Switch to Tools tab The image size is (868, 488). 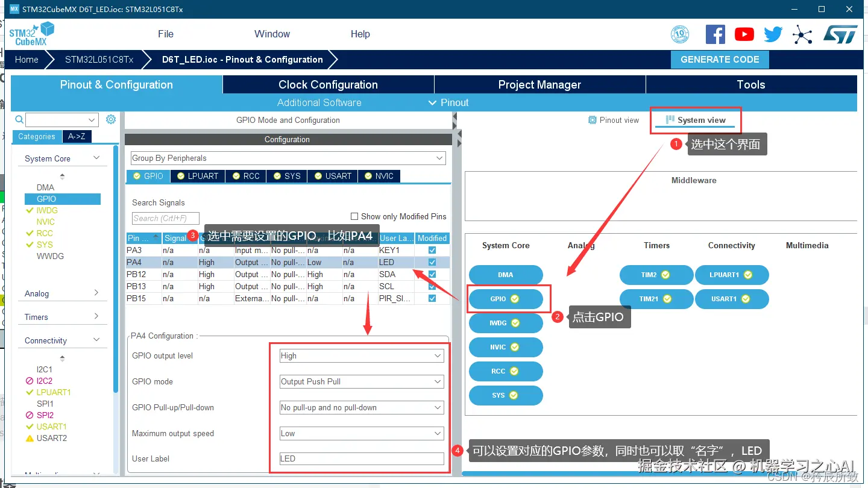pyautogui.click(x=751, y=84)
